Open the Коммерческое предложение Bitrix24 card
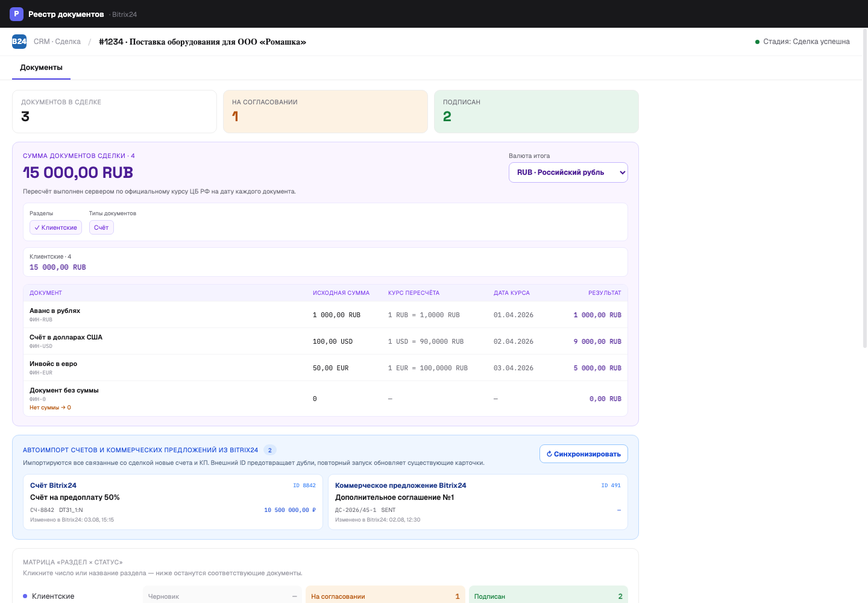 pyautogui.click(x=478, y=502)
